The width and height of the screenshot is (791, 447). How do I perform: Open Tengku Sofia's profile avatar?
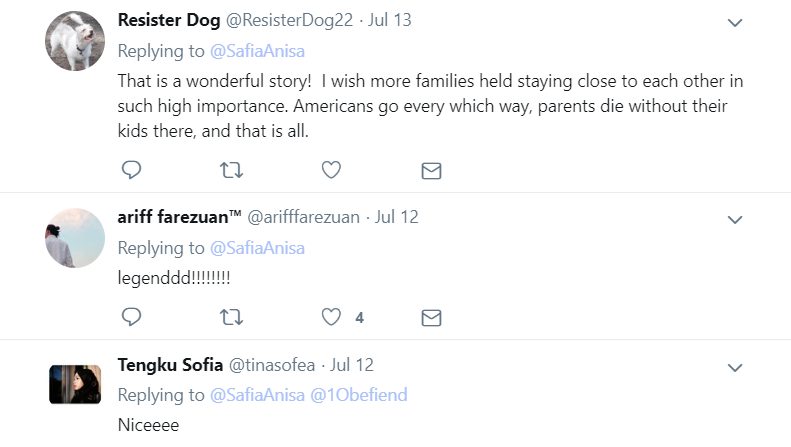[76, 384]
